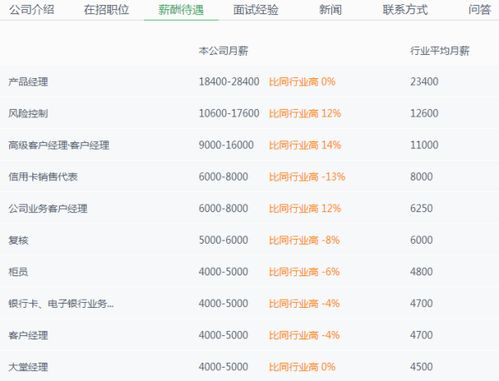Click 4000-5000 salary in 柜员 row
The width and height of the screenshot is (499, 381).
click(x=223, y=272)
